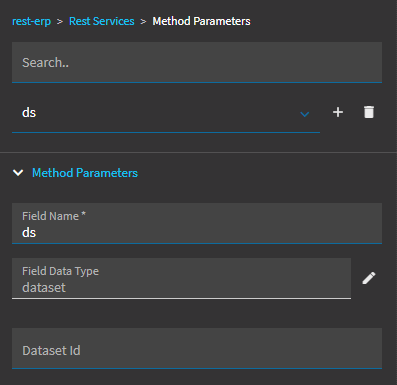The image size is (397, 385).
Task: Click the Field Data Type label
Action: 60,271
